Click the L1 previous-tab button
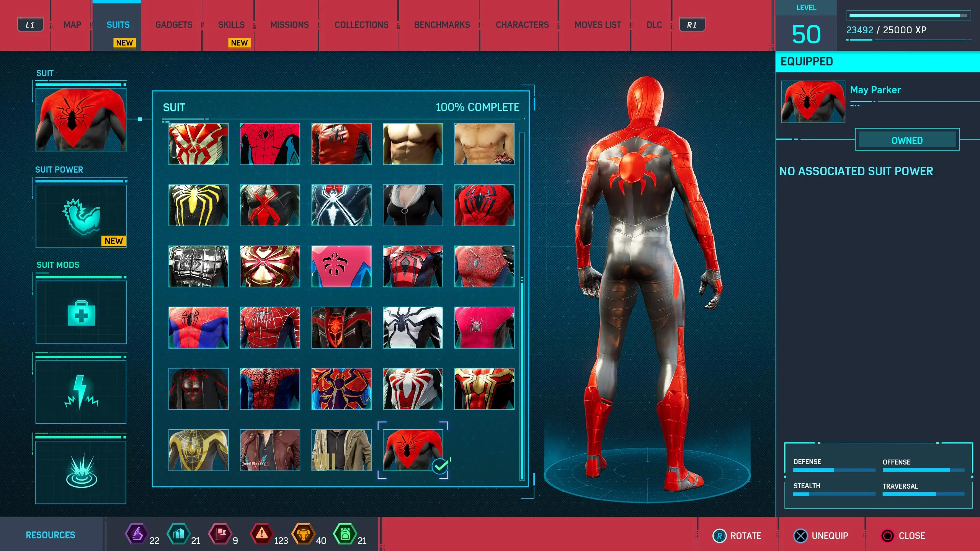 pos(30,25)
